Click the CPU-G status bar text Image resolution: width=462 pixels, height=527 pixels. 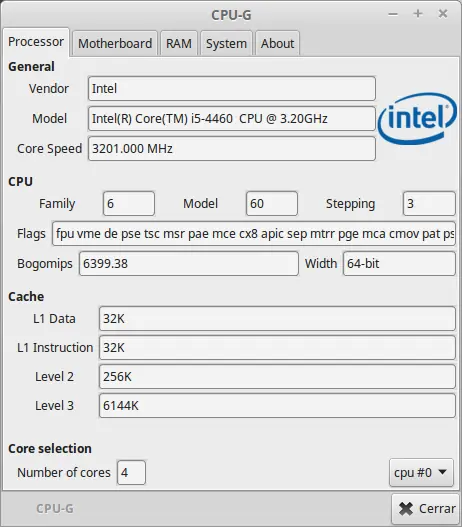55,509
